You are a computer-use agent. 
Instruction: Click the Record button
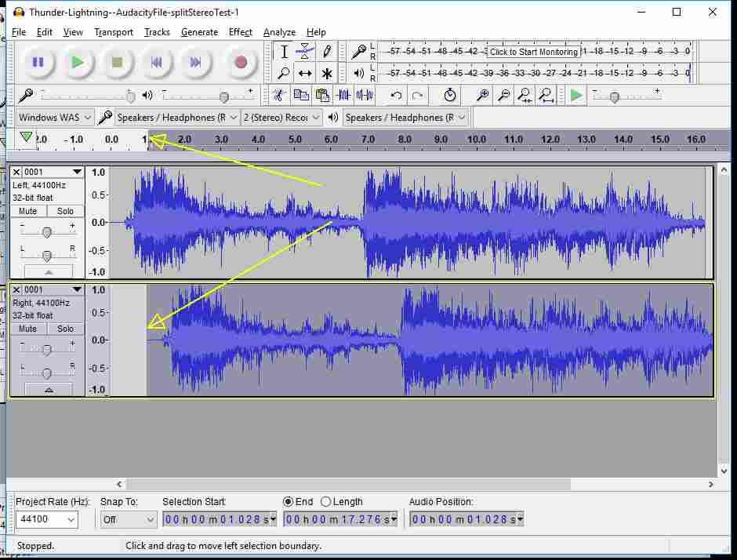tap(241, 62)
